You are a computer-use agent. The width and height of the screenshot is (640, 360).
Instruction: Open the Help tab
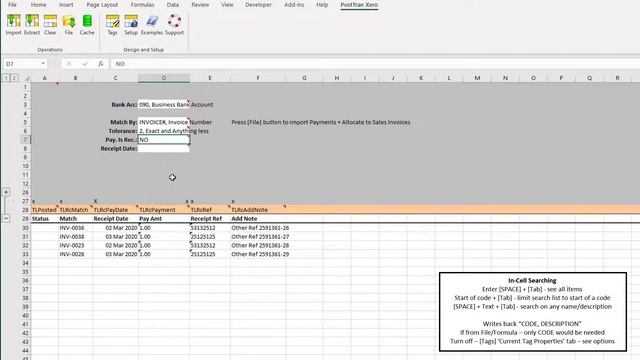322,5
